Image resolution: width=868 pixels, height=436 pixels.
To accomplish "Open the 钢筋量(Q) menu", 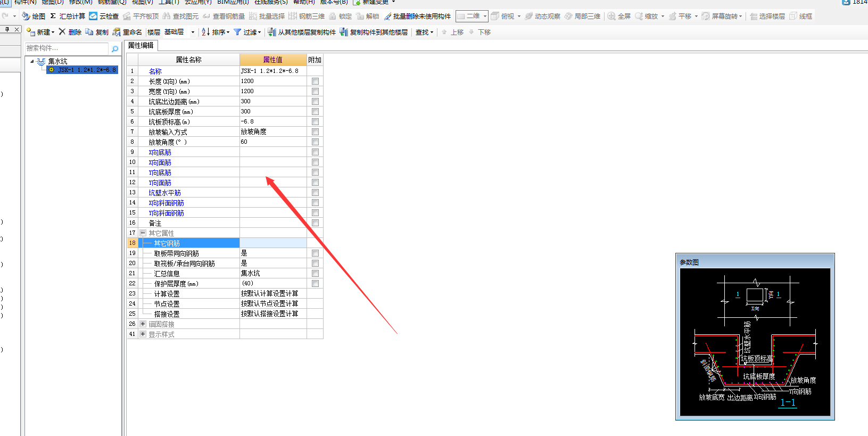I will [112, 2].
